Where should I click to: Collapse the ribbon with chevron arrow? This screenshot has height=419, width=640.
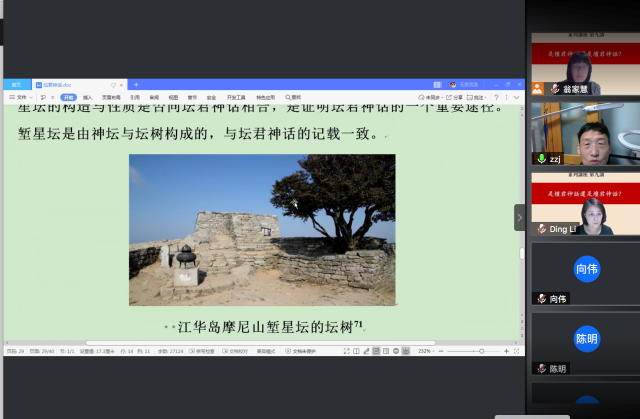(517, 98)
